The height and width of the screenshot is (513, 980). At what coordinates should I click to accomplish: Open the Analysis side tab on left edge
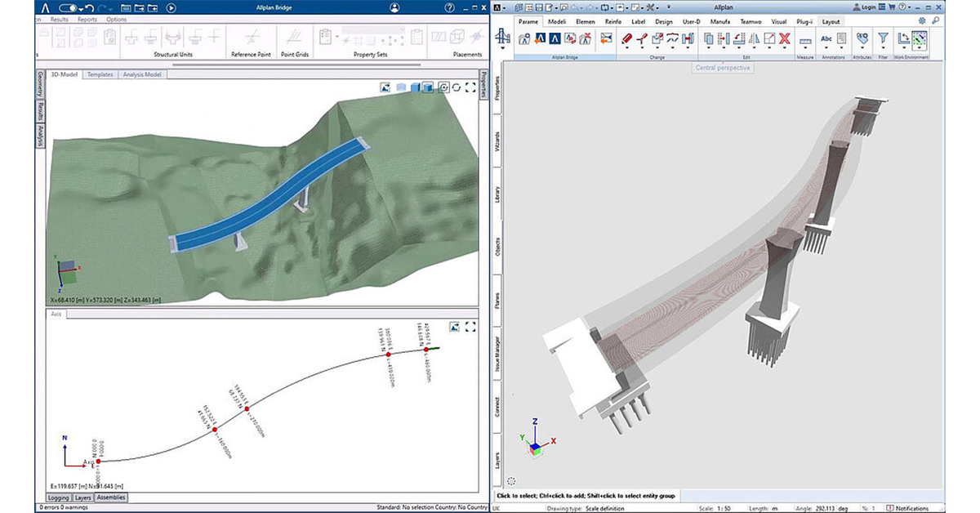pos(39,136)
